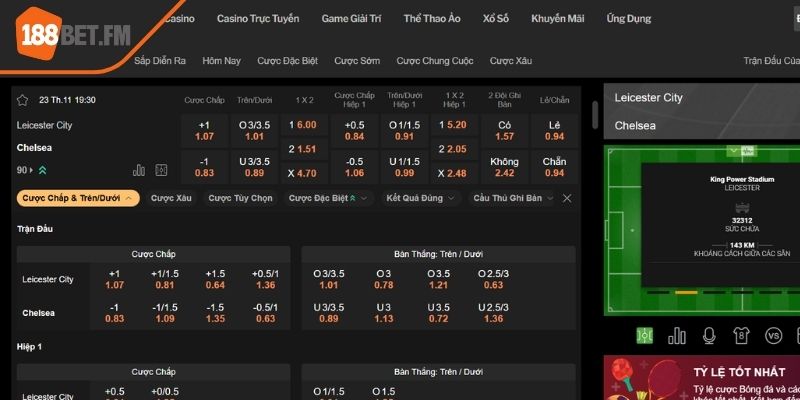The height and width of the screenshot is (400, 800).
Task: Select first half handicap +0.5 at 0.84
Action: pos(354,131)
